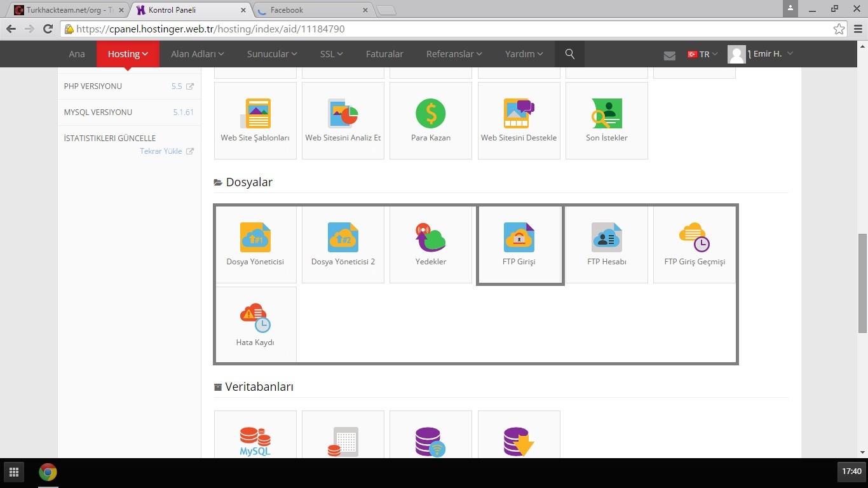
Task: Click the Veritabanları section heading
Action: pos(259,387)
